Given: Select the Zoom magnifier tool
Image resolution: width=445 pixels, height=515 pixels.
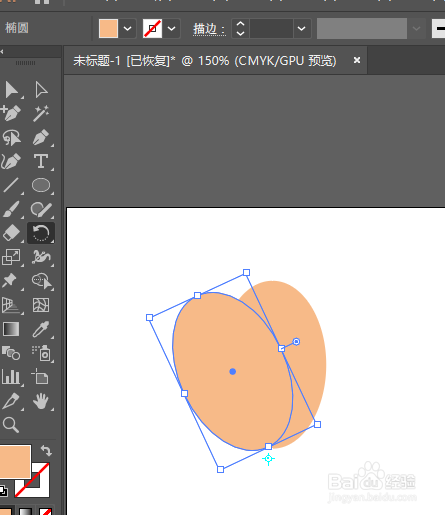Looking at the screenshot, I should click(x=11, y=425).
